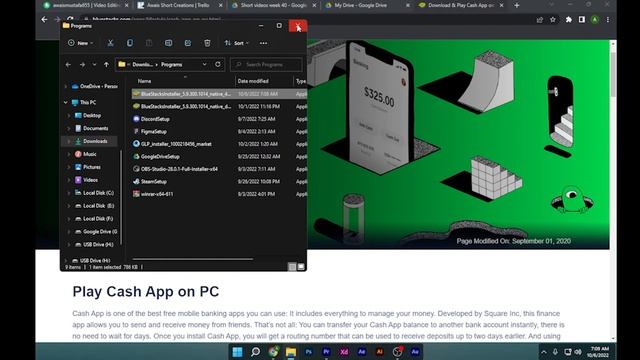The height and width of the screenshot is (360, 640).
Task: Switch to My Drive - Google Drive tab
Action: pos(367,5)
